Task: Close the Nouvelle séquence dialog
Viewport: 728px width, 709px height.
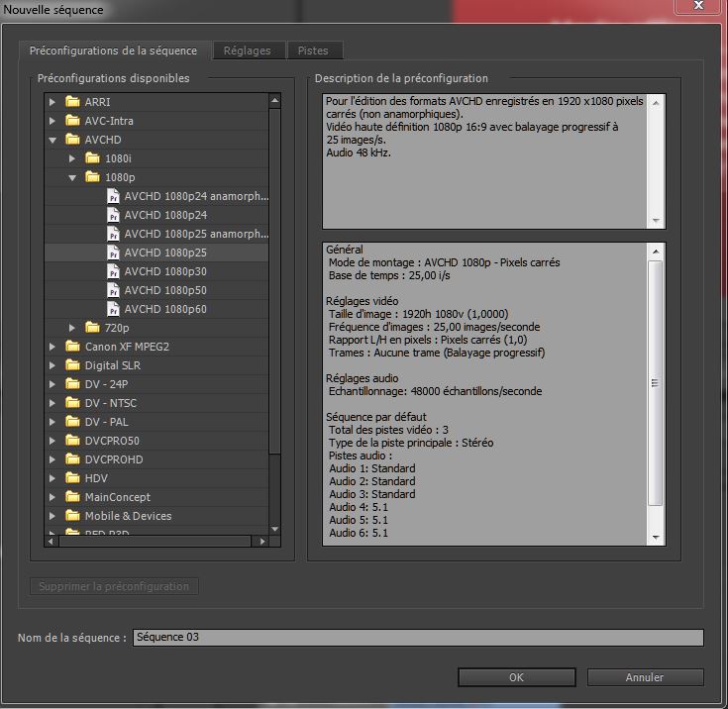Action: (x=698, y=6)
